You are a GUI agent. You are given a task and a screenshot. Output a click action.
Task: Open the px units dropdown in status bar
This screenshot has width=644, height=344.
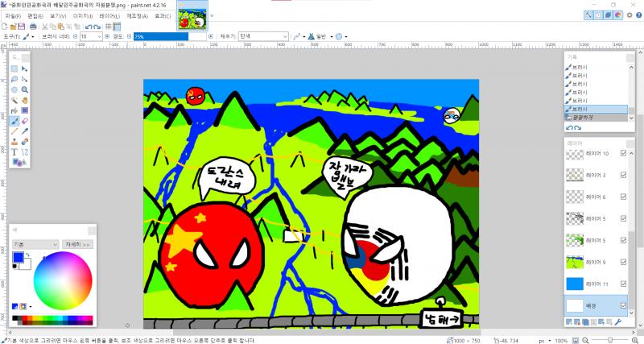544,341
